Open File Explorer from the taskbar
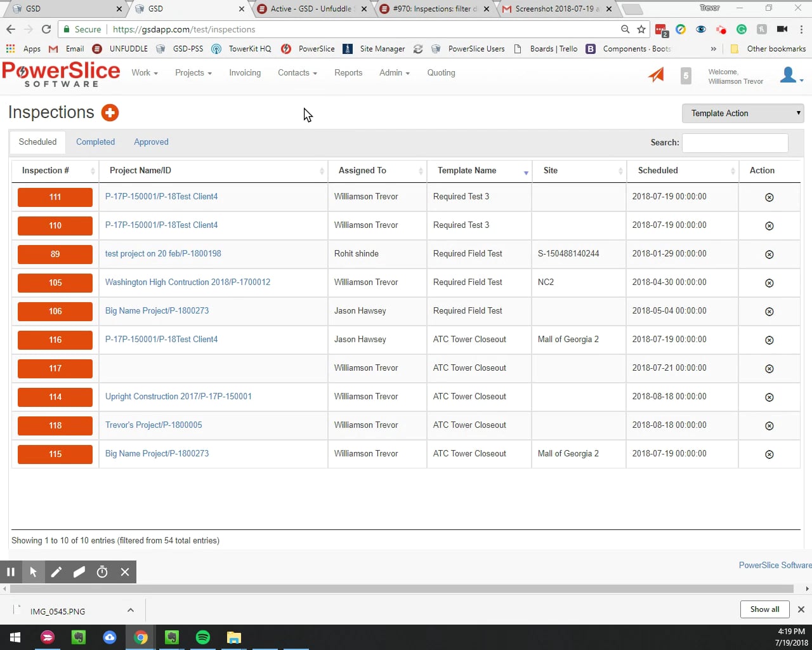Screen dimensions: 812x650 tap(234, 637)
